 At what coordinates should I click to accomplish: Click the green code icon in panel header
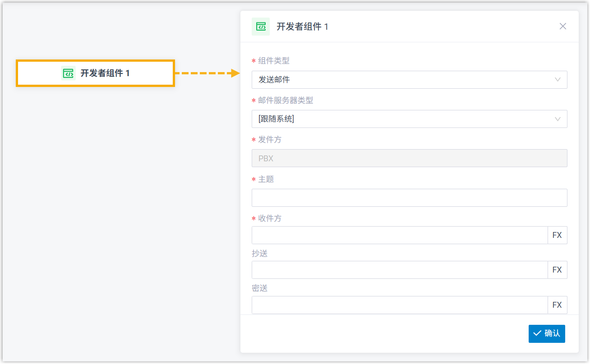click(x=261, y=27)
